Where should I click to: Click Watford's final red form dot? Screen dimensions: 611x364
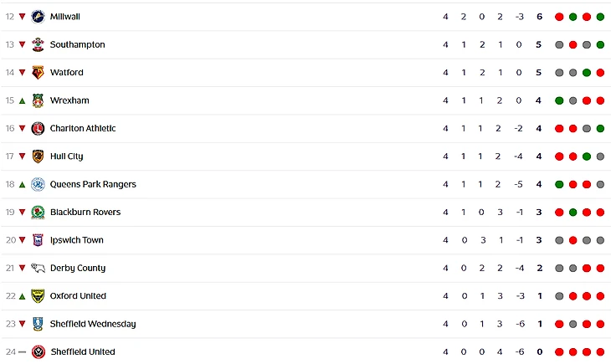pos(600,73)
